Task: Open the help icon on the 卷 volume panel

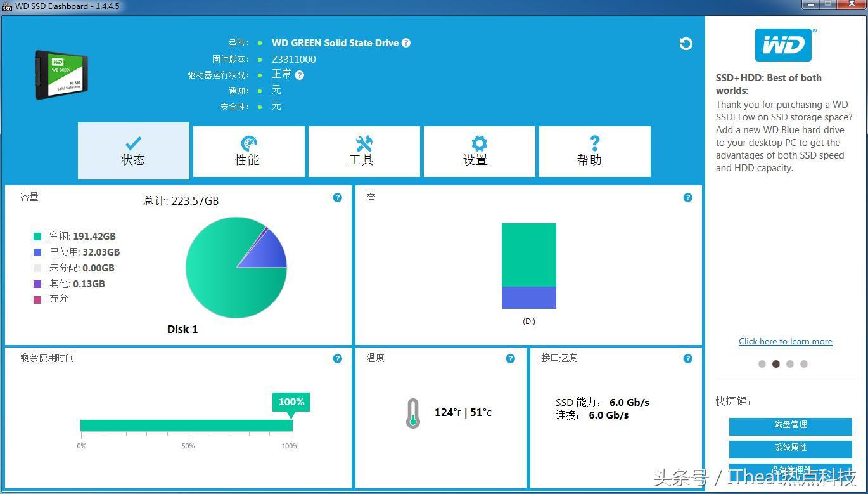Action: click(687, 197)
